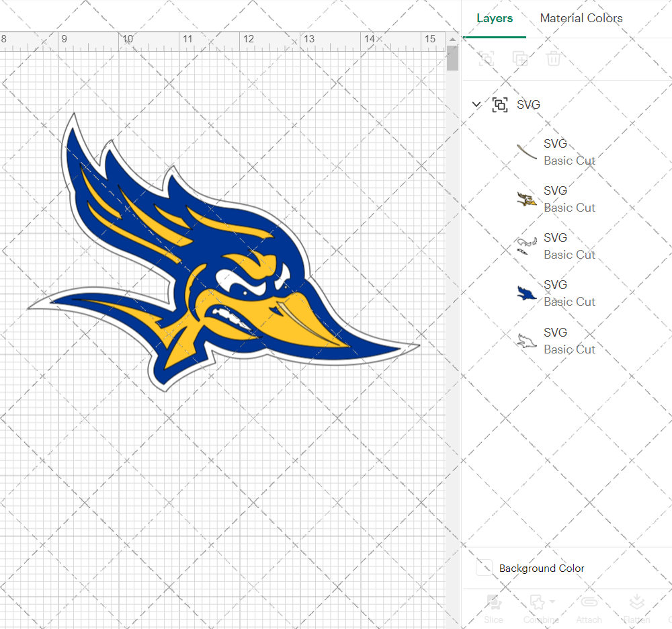The height and width of the screenshot is (629, 672).
Task: Click the Background Color label
Action: (541, 568)
